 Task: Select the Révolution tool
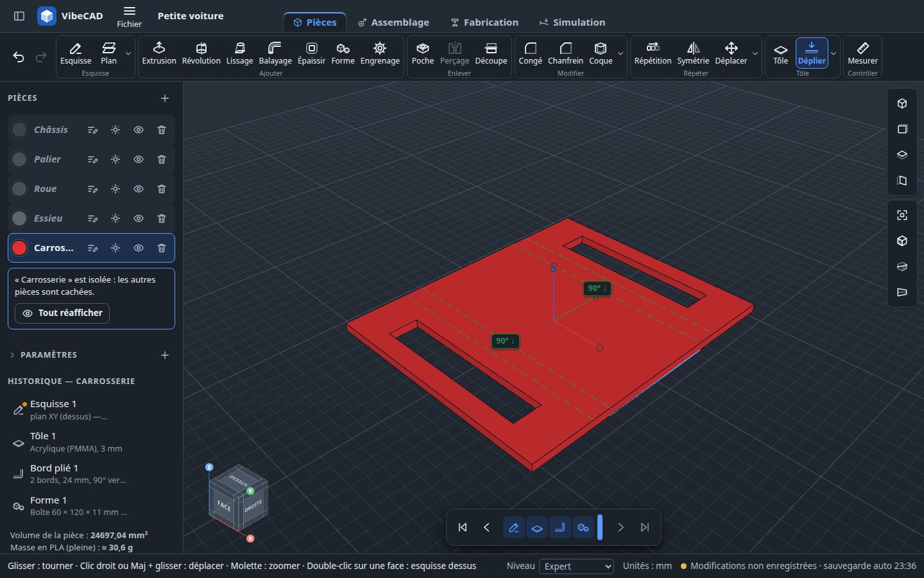[x=201, y=53]
